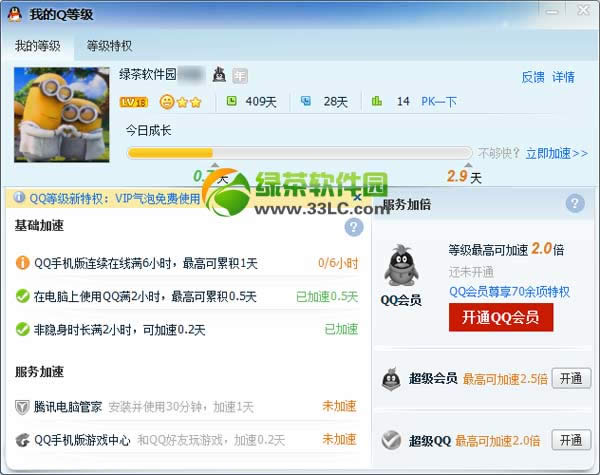This screenshot has height=475, width=600.
Task: Click the help icon beside 服务加倍
Action: (575, 203)
